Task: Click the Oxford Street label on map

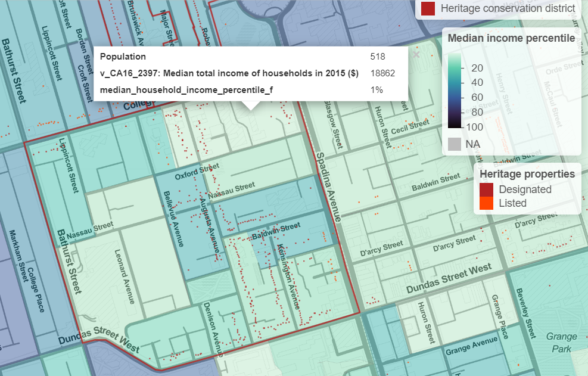Action: (193, 174)
